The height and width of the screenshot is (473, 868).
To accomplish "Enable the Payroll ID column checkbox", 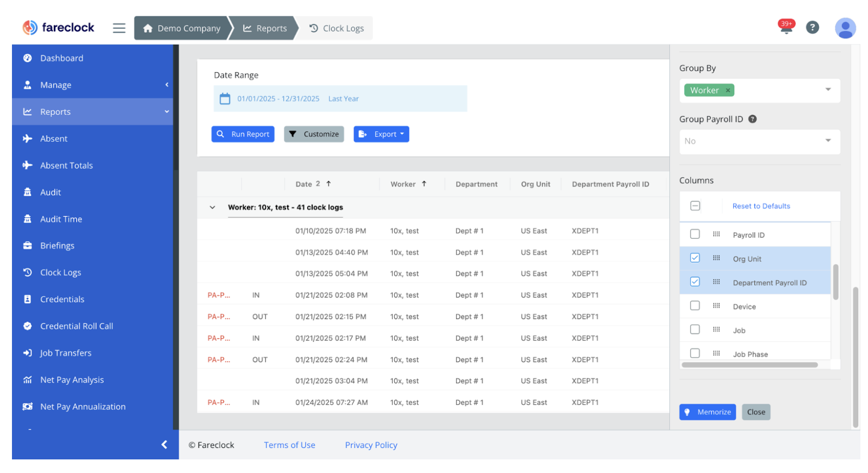I will pyautogui.click(x=695, y=234).
